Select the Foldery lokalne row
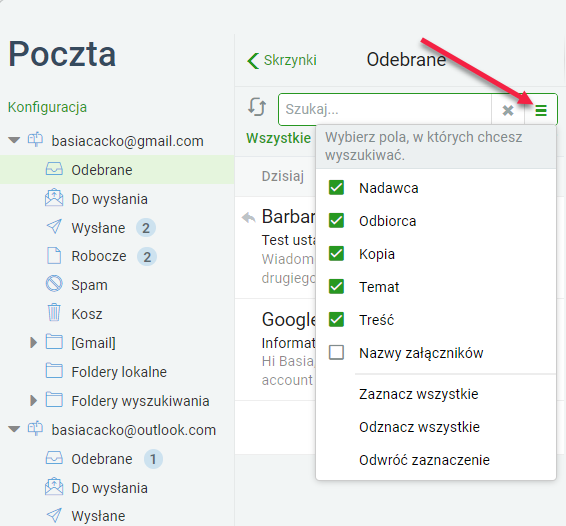 click(x=117, y=371)
